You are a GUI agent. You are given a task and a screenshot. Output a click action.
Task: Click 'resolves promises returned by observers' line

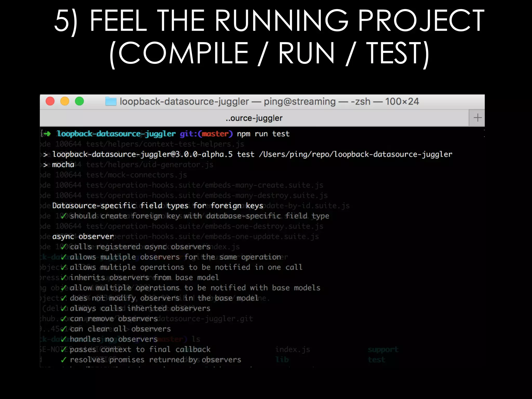[155, 360]
